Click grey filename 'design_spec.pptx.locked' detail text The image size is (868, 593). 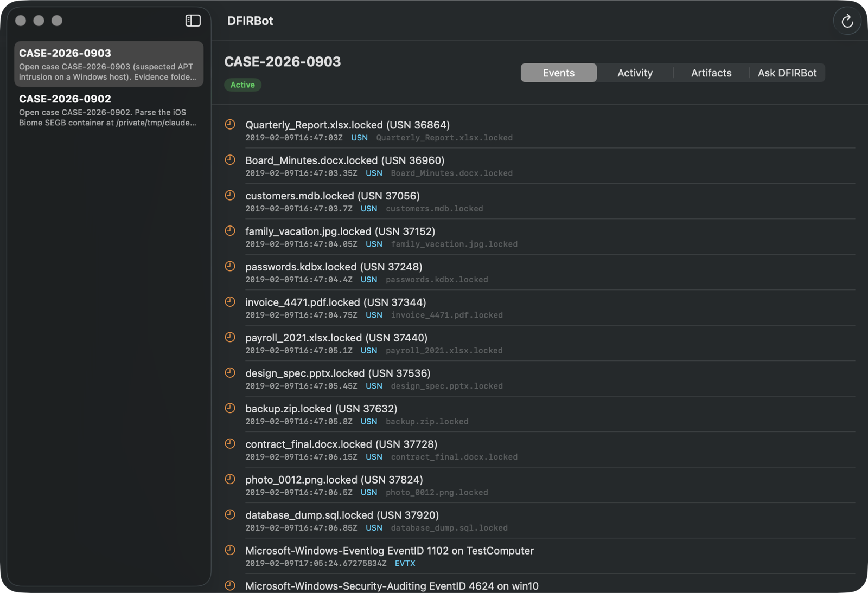tap(447, 386)
